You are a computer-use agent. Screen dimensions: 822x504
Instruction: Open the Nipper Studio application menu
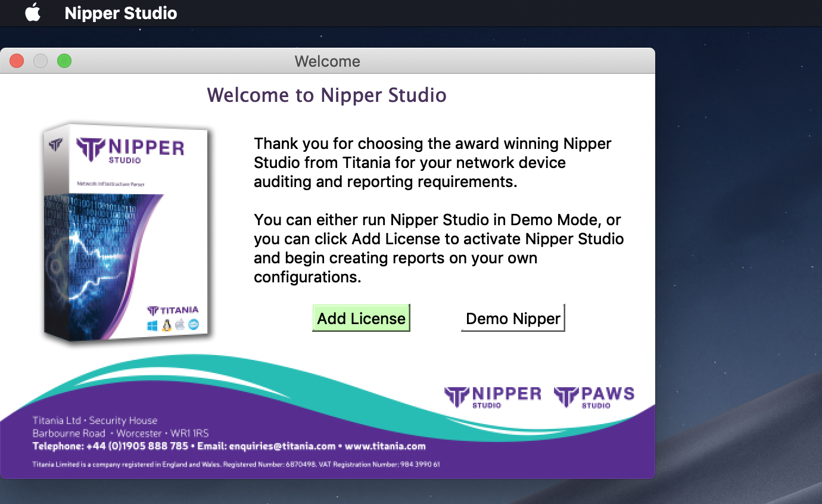coord(120,13)
